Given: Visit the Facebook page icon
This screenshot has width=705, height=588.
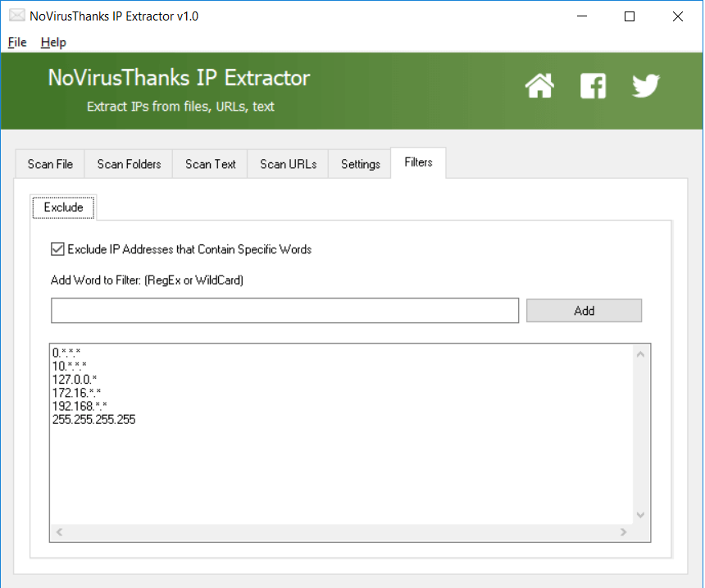Looking at the screenshot, I should click(x=593, y=85).
